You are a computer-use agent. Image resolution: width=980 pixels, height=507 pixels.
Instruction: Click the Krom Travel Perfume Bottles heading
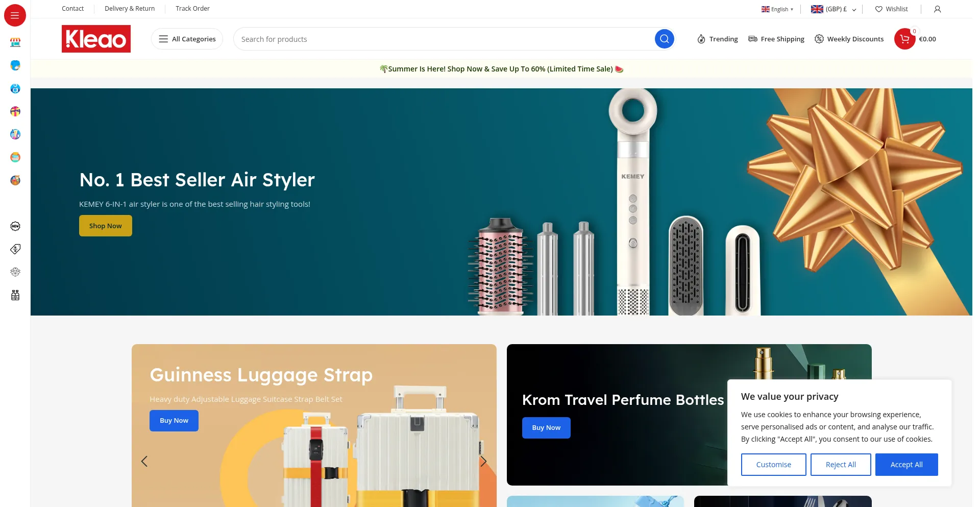click(623, 400)
